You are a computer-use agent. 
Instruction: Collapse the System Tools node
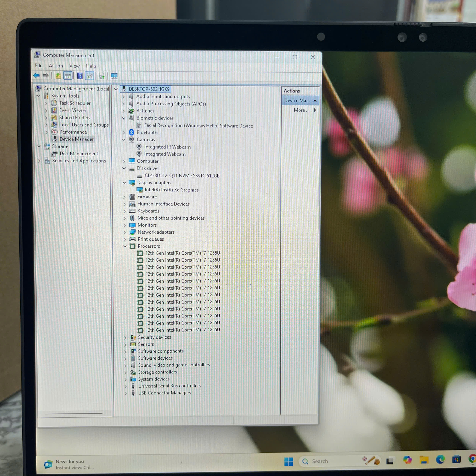click(x=38, y=96)
